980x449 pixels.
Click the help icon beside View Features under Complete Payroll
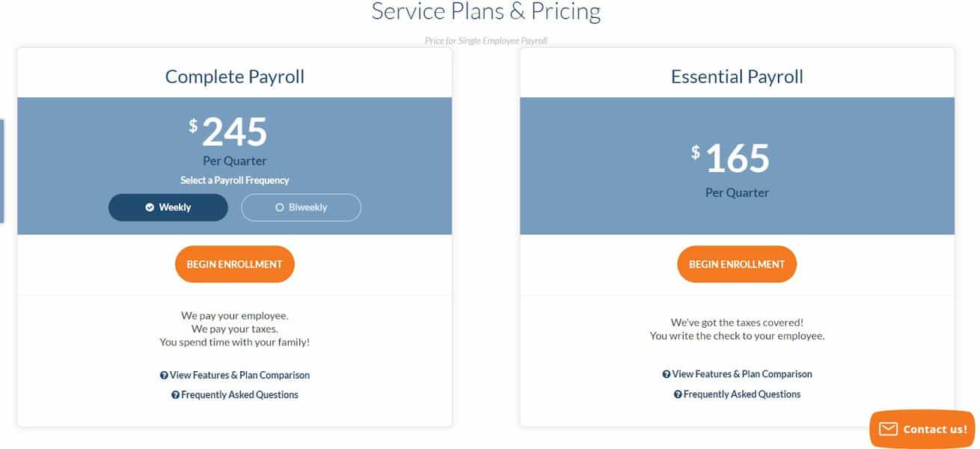click(165, 374)
